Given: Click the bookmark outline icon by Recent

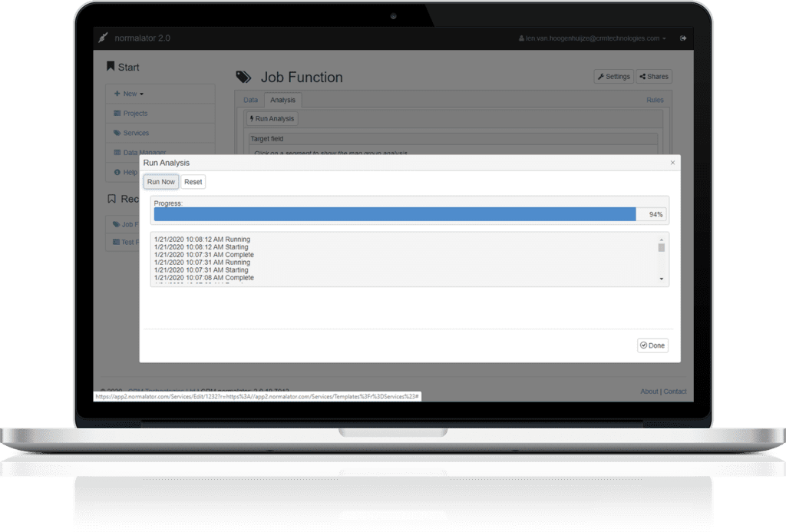Looking at the screenshot, I should (111, 199).
